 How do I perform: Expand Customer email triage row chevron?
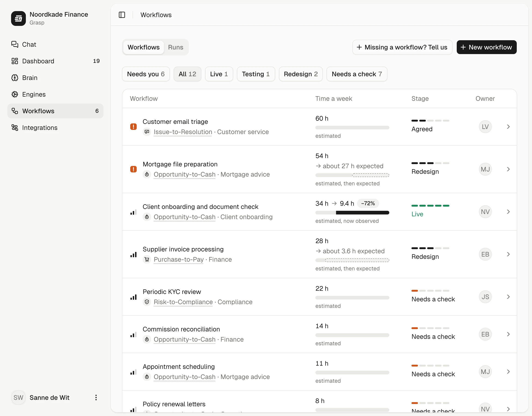(508, 127)
